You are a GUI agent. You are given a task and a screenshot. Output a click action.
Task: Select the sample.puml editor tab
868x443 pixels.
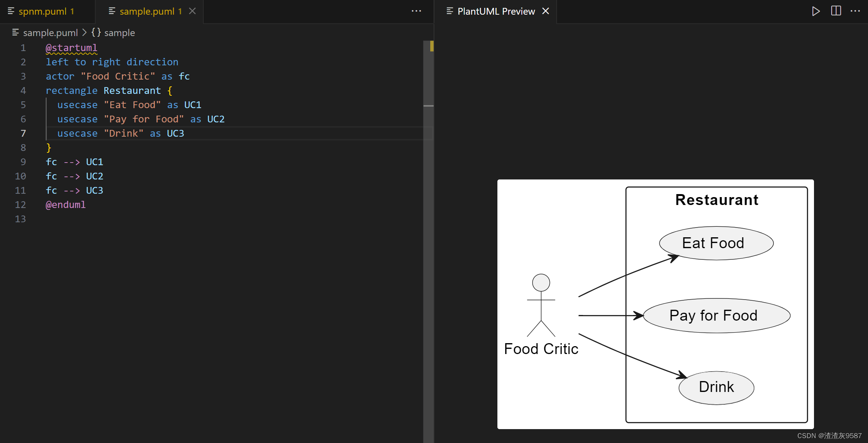coord(150,11)
